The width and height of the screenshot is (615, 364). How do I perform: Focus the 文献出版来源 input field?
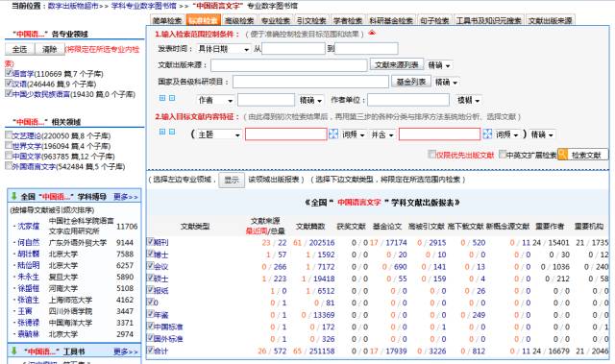(288, 65)
